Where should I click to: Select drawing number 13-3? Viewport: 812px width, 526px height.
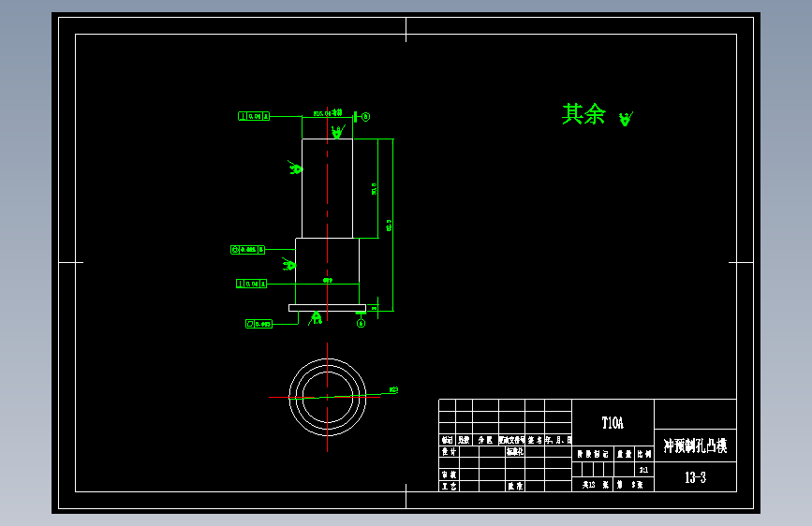(695, 477)
